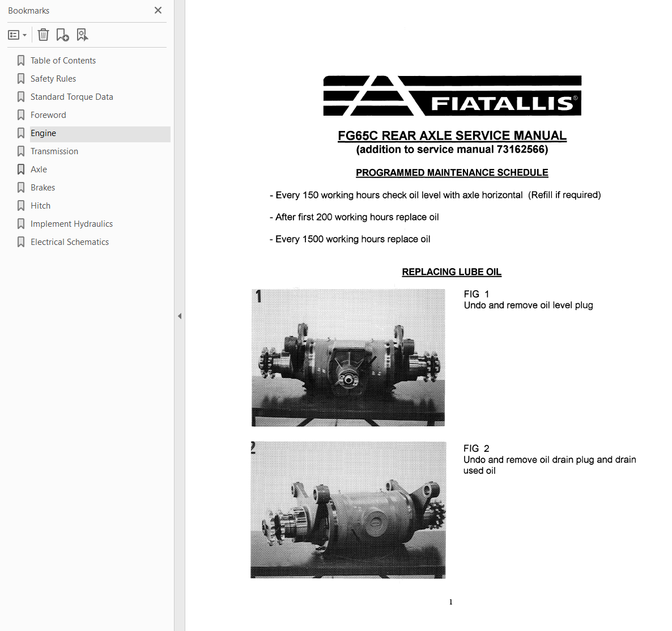Click the 'After first 200 working hours' line
This screenshot has height=631, width=672.
click(354, 217)
